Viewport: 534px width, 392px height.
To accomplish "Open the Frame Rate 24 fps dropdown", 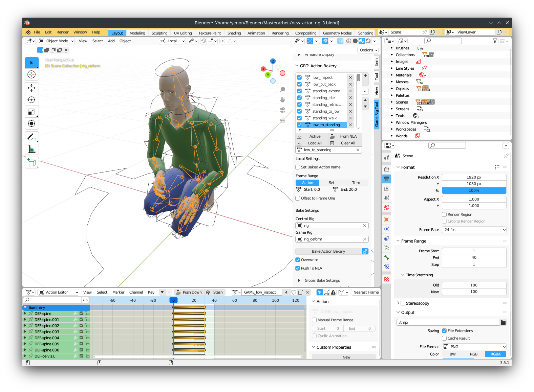I will tap(474, 230).
